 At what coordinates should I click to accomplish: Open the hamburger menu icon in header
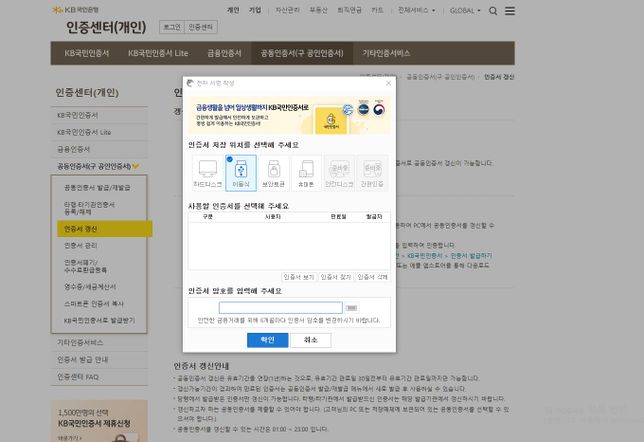pyautogui.click(x=511, y=10)
